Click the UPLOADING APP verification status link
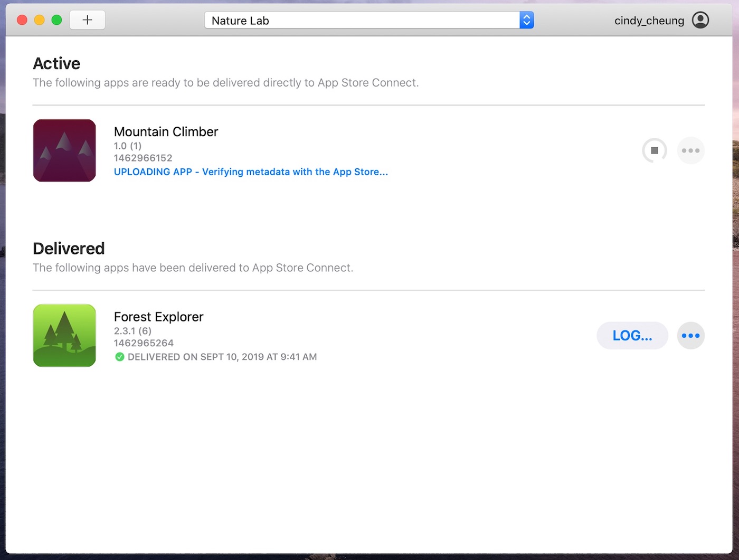739x560 pixels. click(251, 172)
